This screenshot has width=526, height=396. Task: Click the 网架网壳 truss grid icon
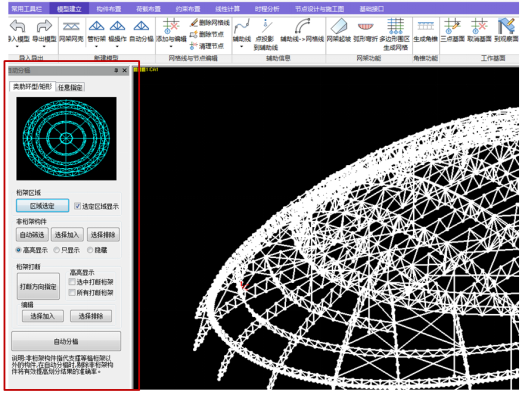[71, 26]
